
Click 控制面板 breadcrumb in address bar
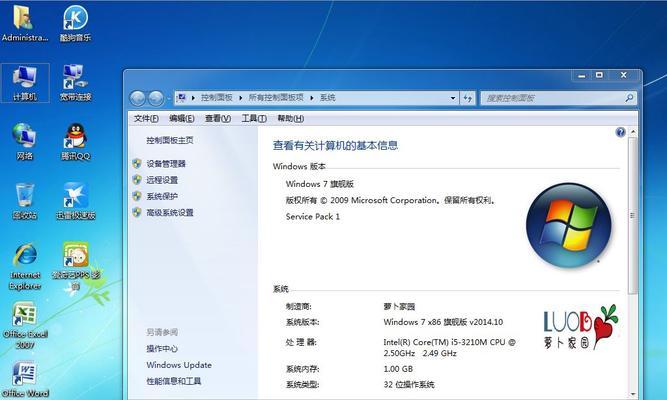pos(217,97)
